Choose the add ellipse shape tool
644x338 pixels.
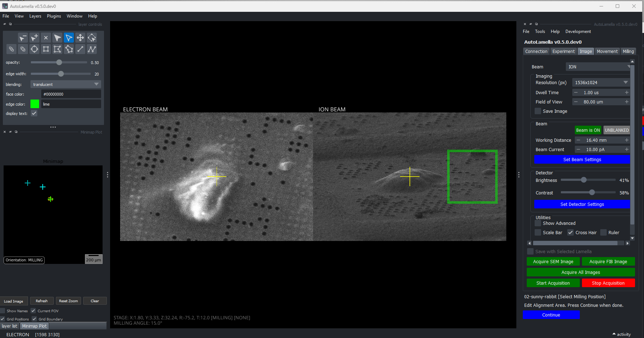coord(34,49)
